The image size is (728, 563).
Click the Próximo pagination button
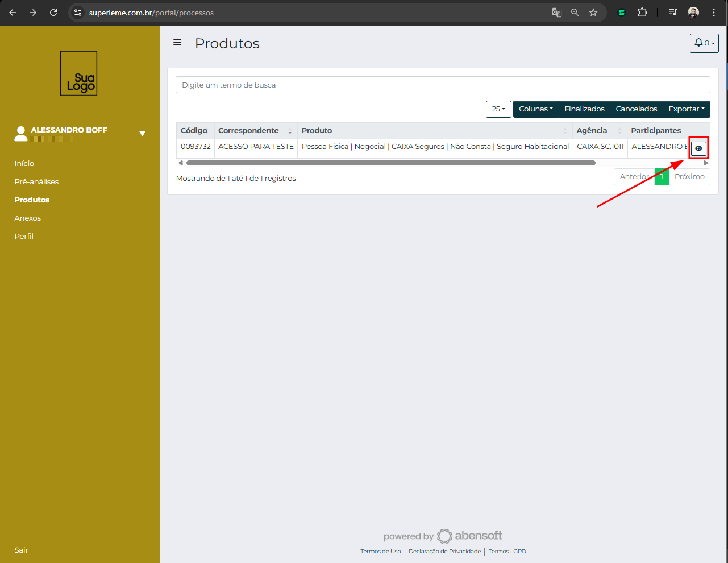point(689,176)
